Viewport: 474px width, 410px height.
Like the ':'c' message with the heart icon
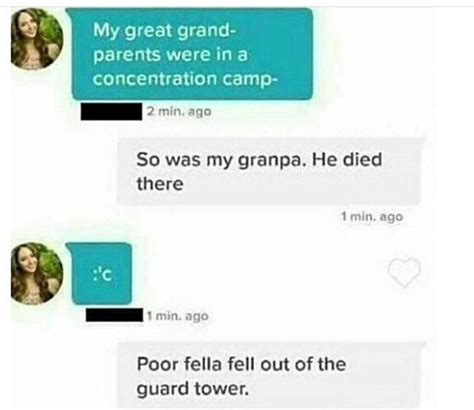click(x=404, y=272)
